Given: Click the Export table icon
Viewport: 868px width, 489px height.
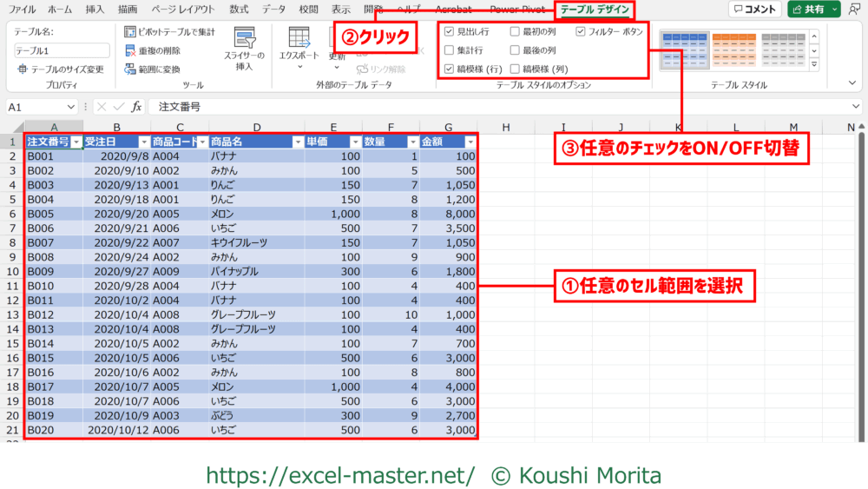Looking at the screenshot, I should 299,38.
